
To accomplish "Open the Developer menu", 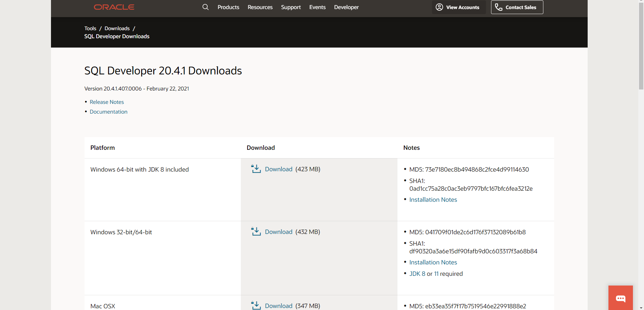I will 346,7.
